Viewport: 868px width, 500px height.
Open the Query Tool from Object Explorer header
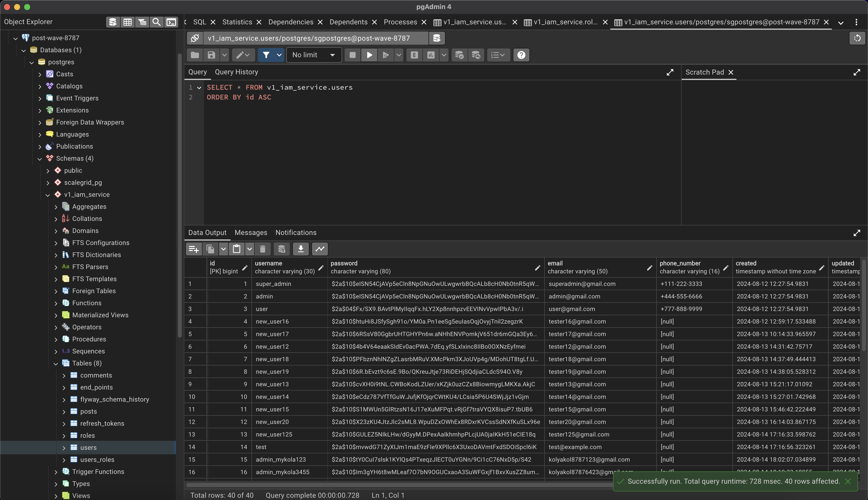point(113,22)
